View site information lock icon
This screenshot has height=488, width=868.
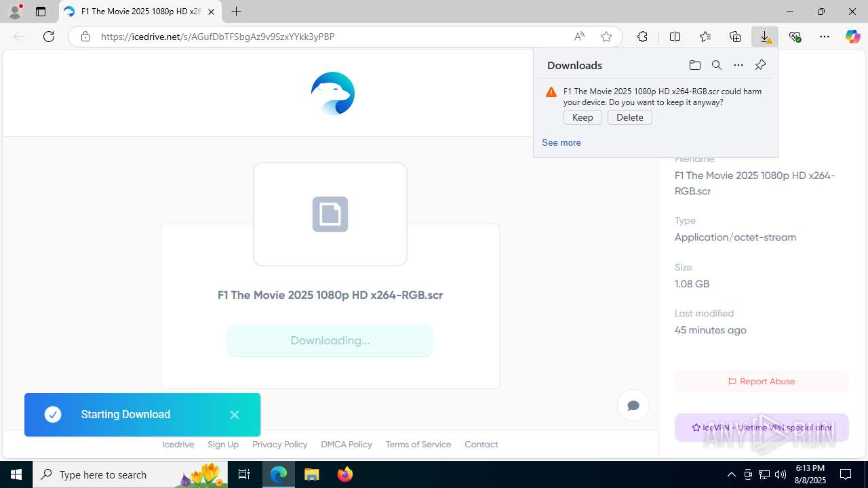coord(85,37)
